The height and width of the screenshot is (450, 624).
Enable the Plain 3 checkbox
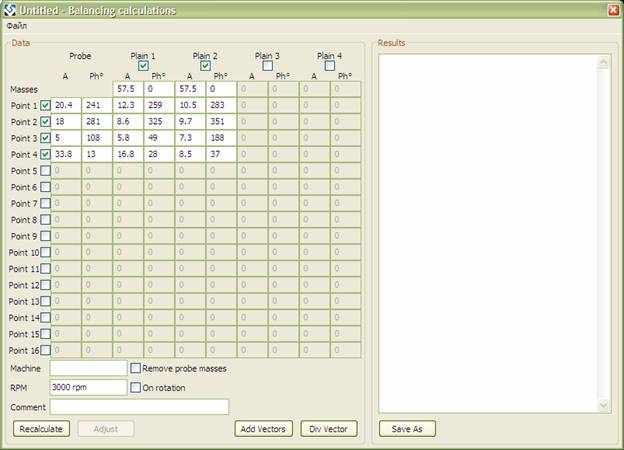coord(267,66)
